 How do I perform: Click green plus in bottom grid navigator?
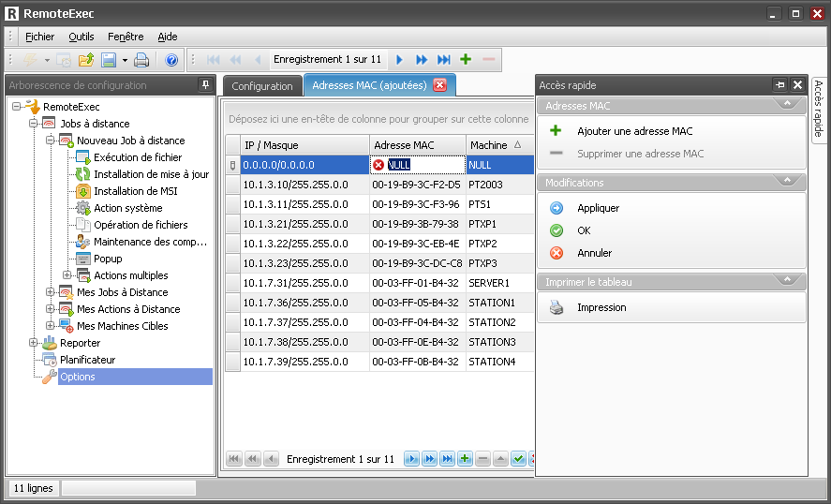point(465,459)
